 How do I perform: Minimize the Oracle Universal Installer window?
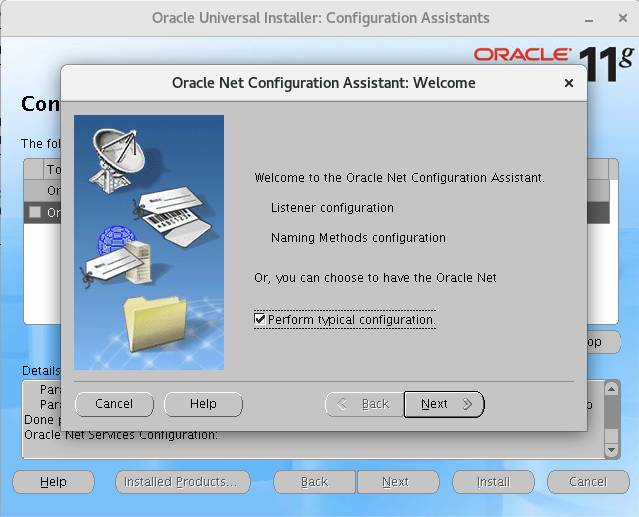[589, 19]
